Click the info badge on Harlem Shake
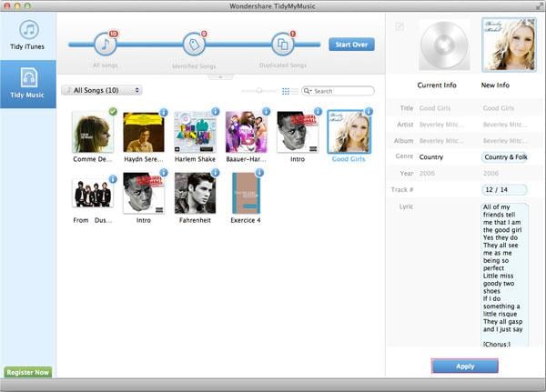This screenshot has width=546, height=392. 215,111
